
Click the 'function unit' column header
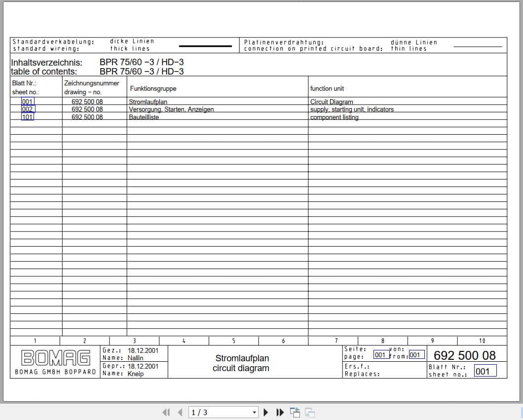327,88
